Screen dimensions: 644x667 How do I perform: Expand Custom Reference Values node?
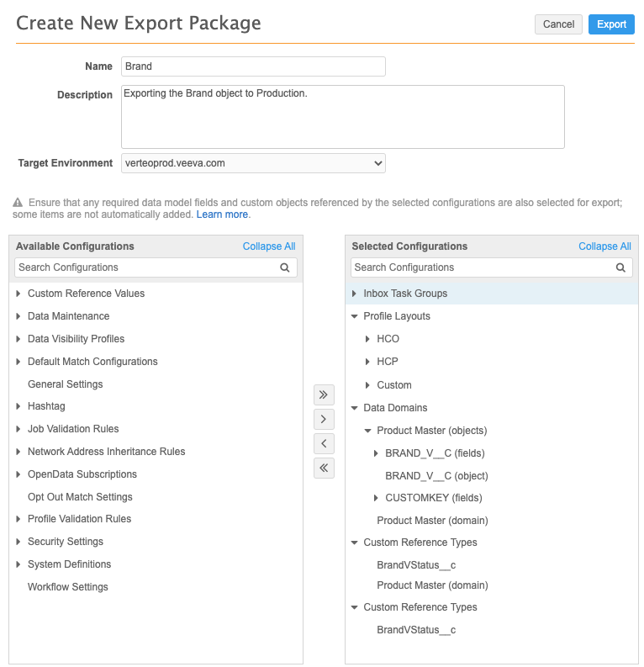(x=18, y=294)
